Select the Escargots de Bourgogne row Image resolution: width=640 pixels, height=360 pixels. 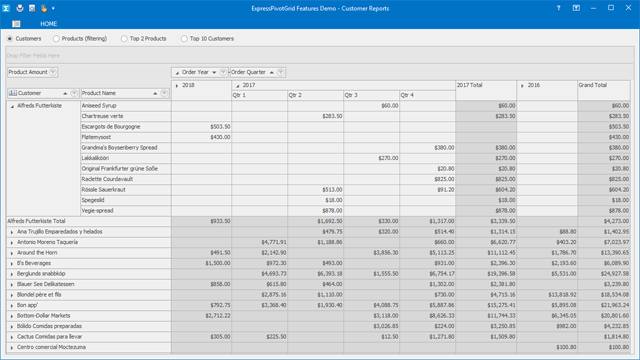126,127
